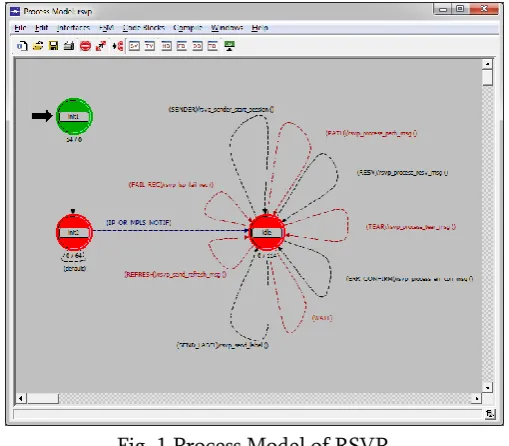Screen dimensions: 509x446
Task: Click the vertical scrollbar down arrow
Action: tap(487, 387)
